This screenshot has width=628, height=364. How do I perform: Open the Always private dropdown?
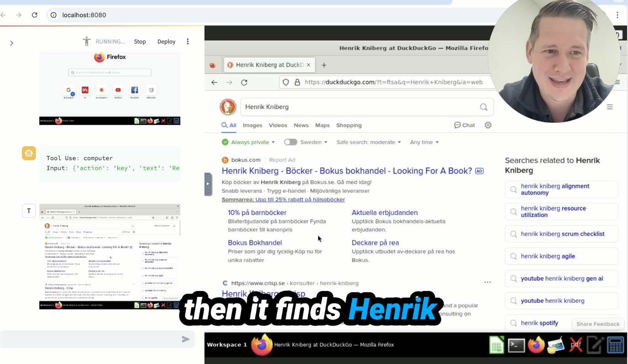tap(249, 142)
